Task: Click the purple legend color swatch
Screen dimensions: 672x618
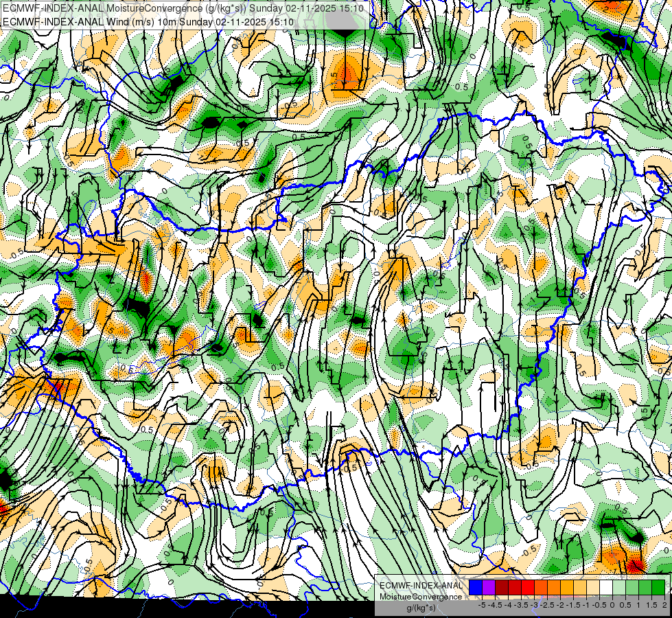Action: click(489, 587)
